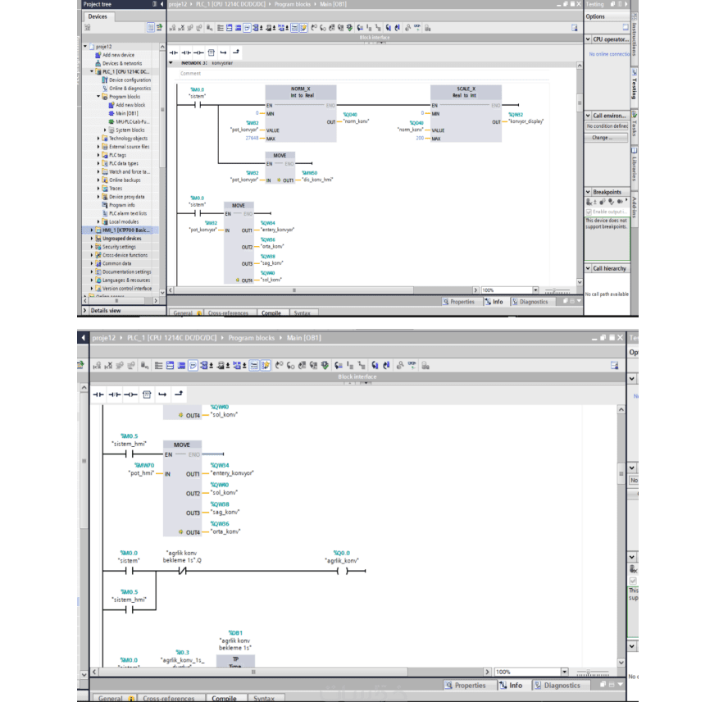
Task: Collapse proje12 project root node
Action: coord(85,47)
